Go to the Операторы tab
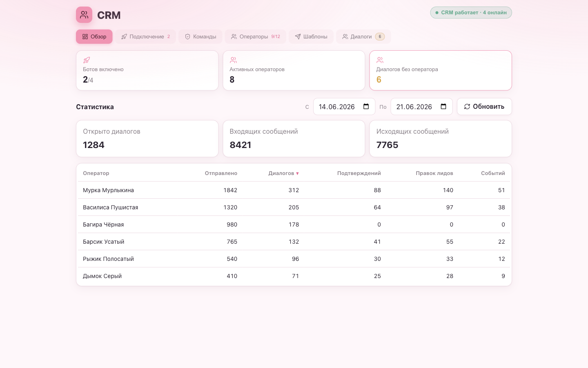 click(x=256, y=36)
